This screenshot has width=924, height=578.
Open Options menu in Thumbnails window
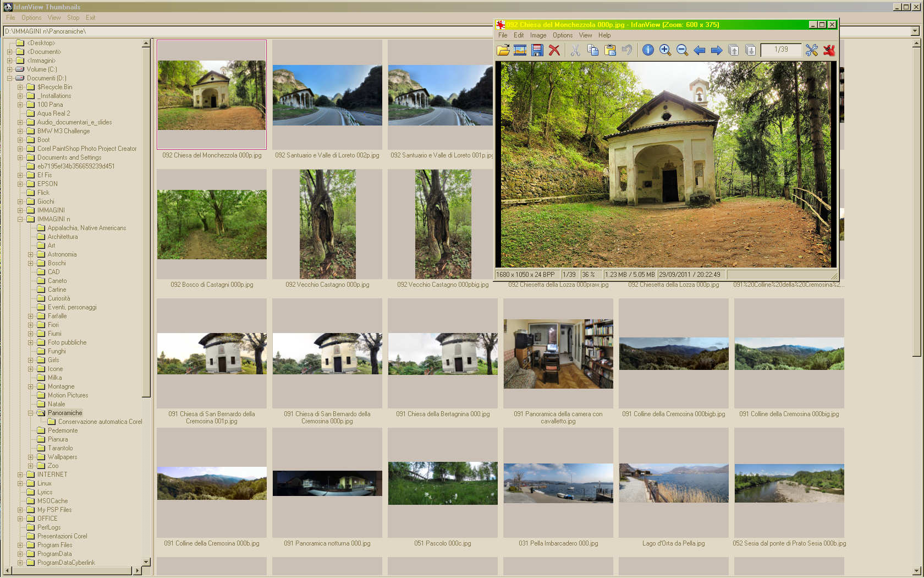click(x=31, y=18)
